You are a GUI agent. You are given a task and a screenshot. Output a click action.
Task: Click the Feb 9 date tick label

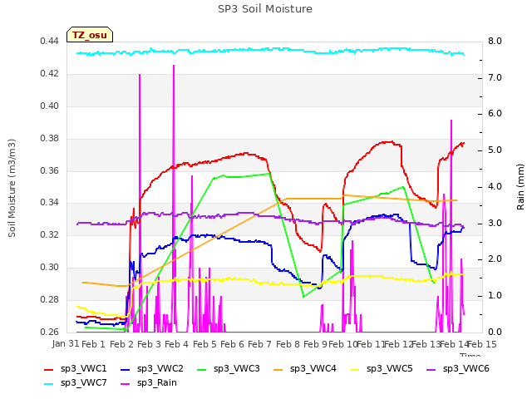coord(315,344)
